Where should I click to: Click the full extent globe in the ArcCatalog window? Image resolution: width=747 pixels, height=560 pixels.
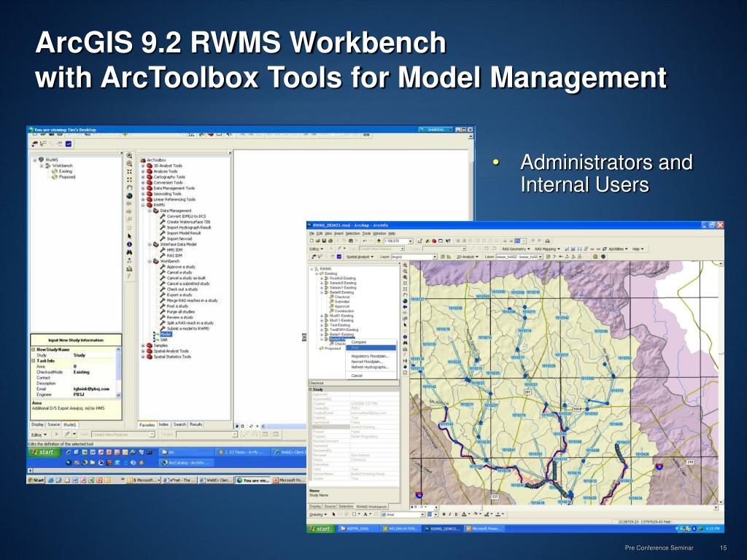point(129,195)
